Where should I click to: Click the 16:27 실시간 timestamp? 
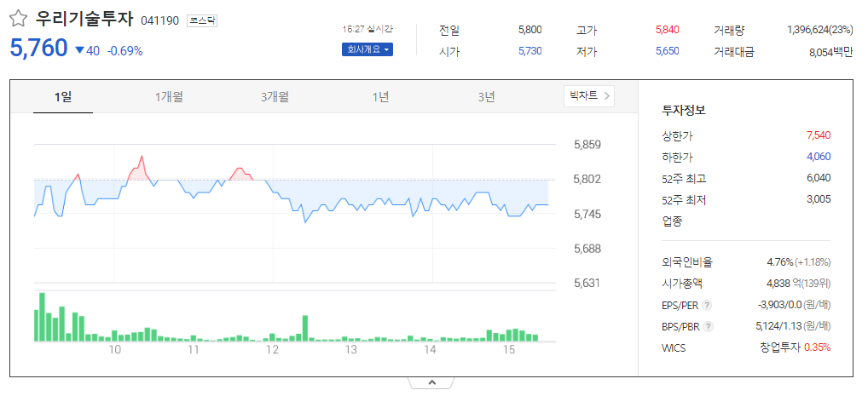coord(367,29)
